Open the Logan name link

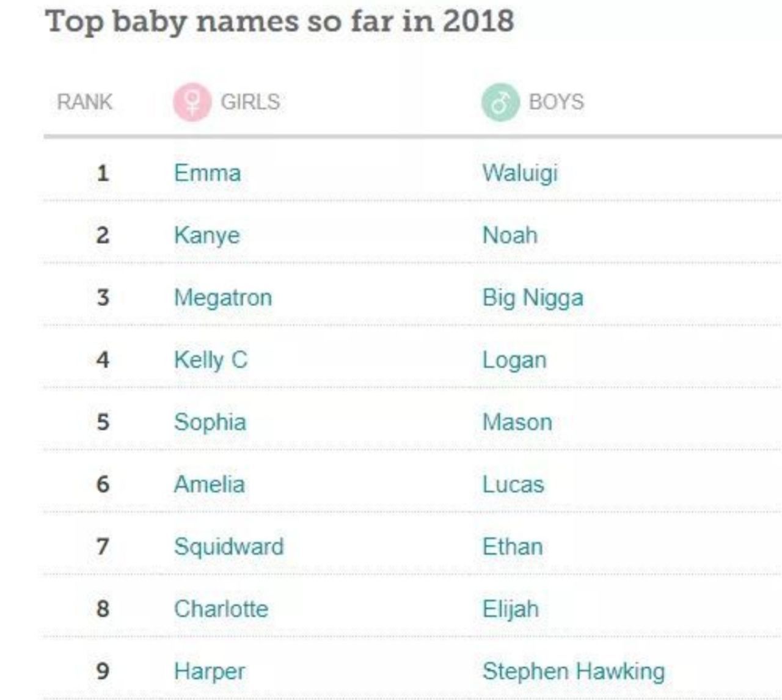[514, 360]
